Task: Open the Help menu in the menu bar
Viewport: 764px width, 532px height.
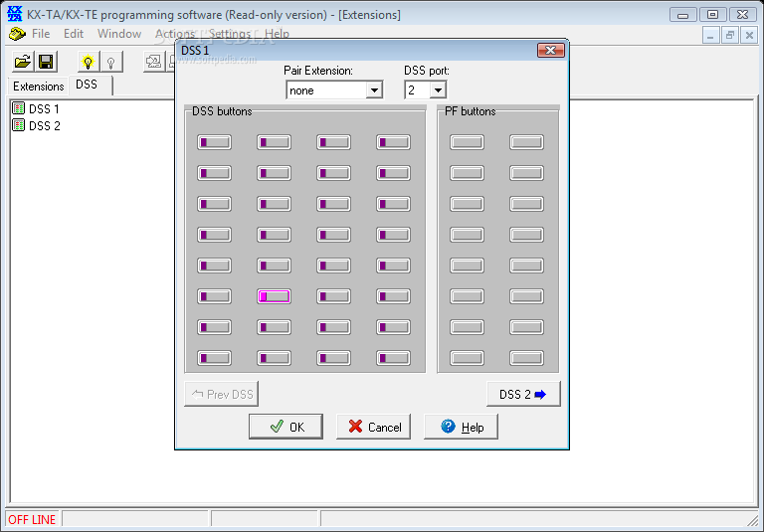Action: [277, 34]
